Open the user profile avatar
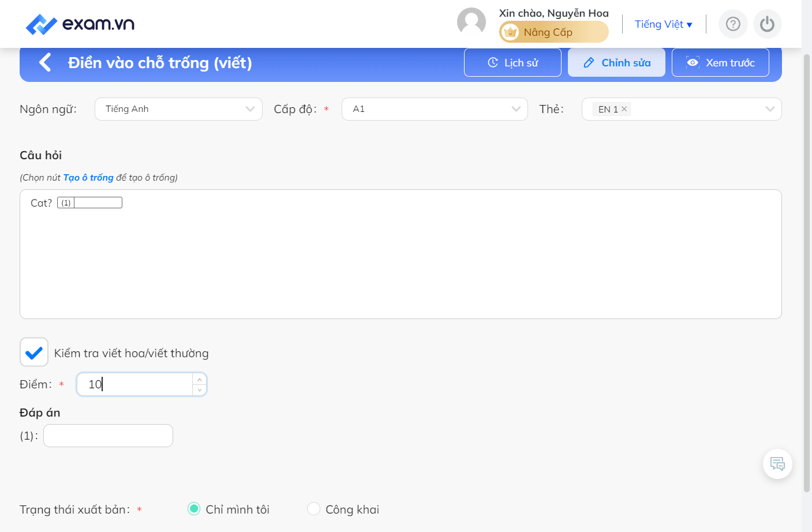 point(472,22)
